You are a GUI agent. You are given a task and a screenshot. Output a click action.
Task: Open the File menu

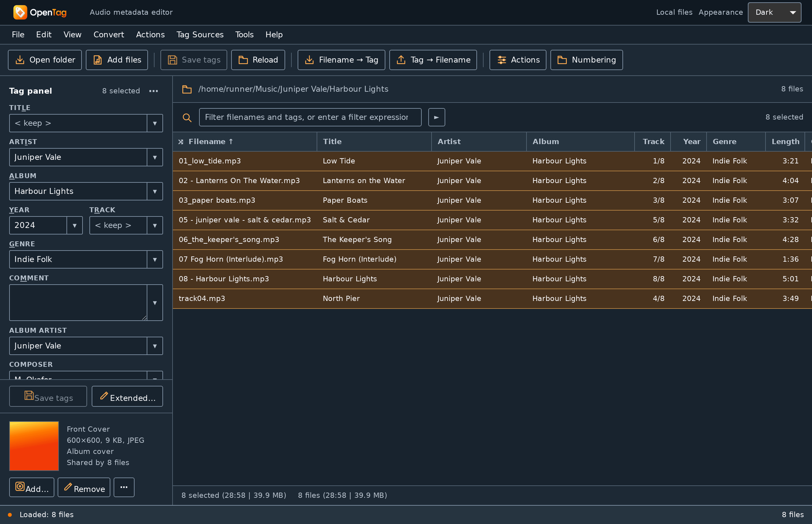[18, 35]
